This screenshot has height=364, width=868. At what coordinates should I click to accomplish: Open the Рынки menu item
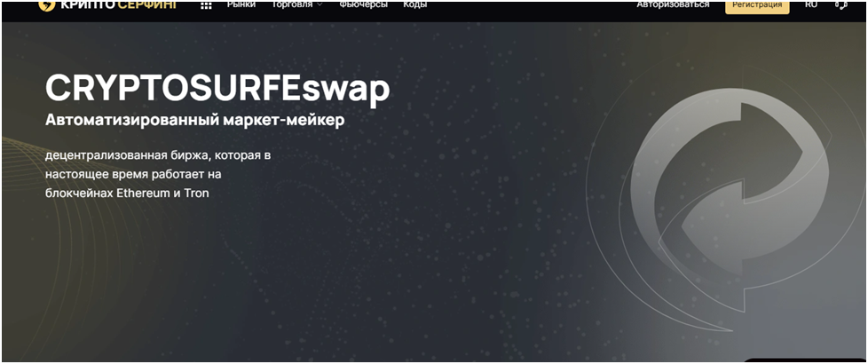tap(241, 4)
